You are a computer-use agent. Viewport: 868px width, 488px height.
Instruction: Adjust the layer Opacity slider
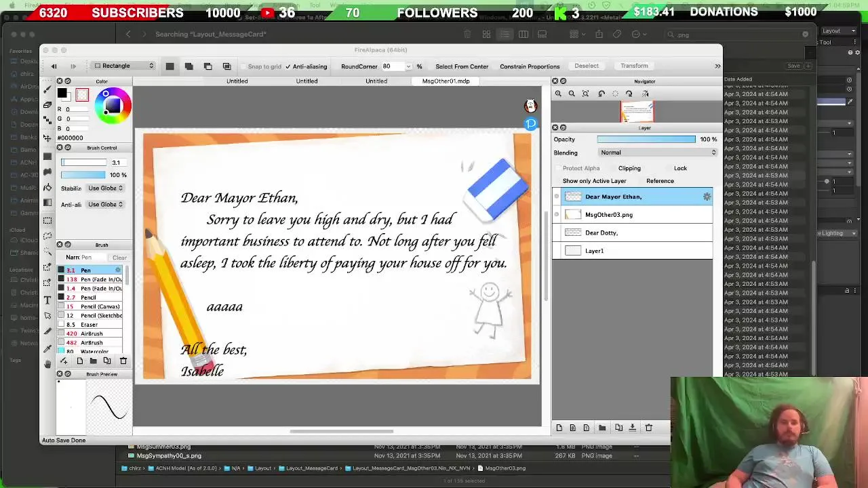coord(646,139)
